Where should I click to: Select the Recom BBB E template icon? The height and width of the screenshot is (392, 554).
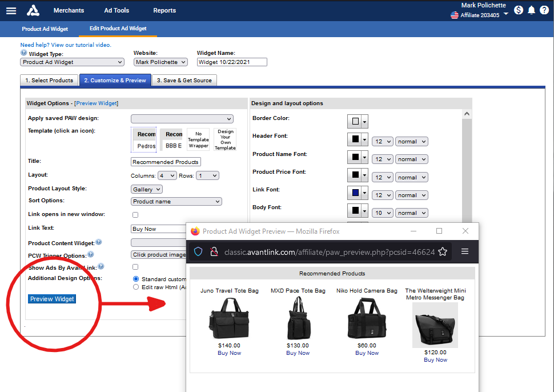tap(171, 139)
